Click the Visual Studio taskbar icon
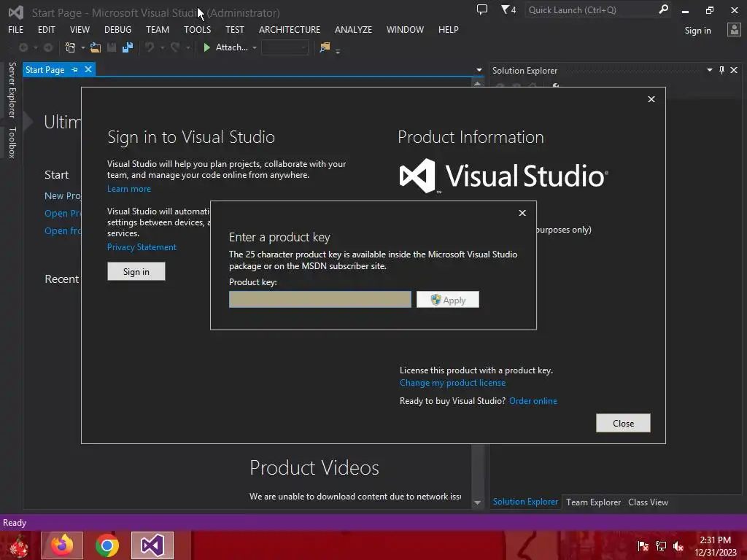 (x=152, y=545)
